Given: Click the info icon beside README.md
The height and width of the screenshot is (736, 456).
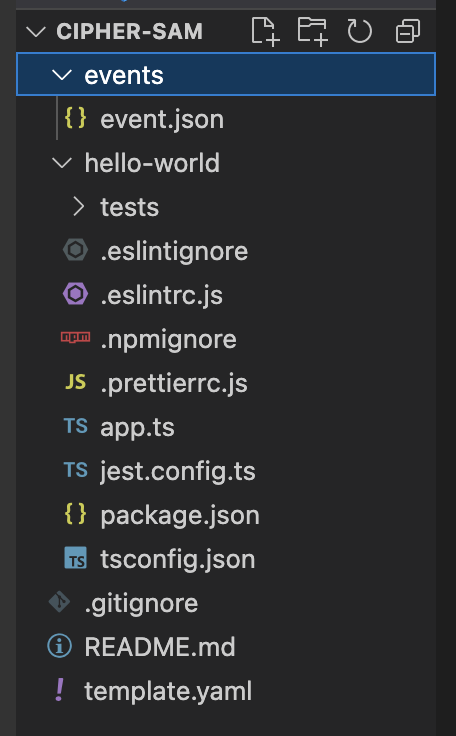Looking at the screenshot, I should pos(60,646).
